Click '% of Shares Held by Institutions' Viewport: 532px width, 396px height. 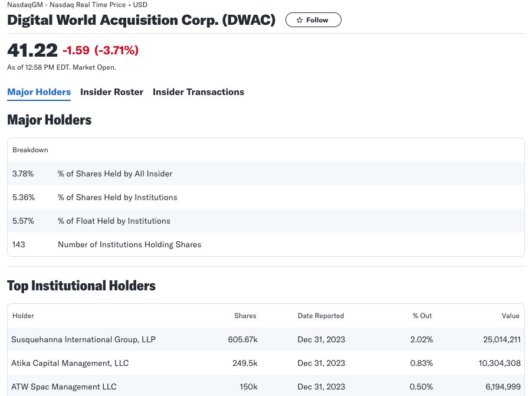117,197
